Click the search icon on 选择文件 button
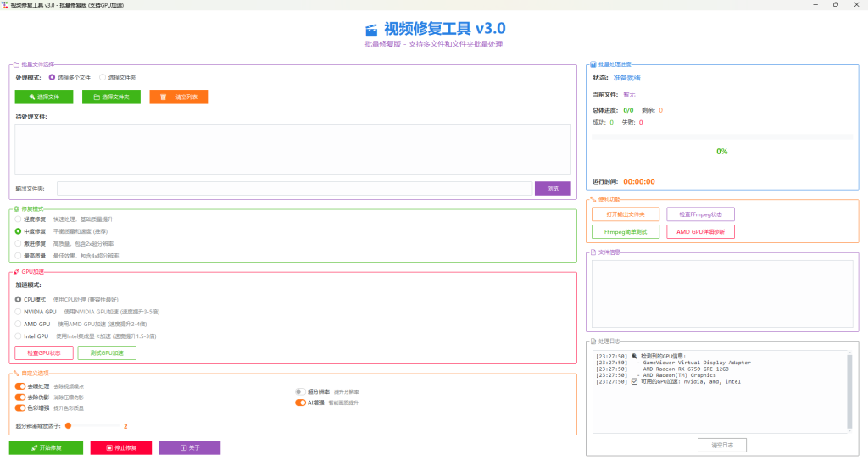Screen dimensions: 868x466 click(31, 97)
